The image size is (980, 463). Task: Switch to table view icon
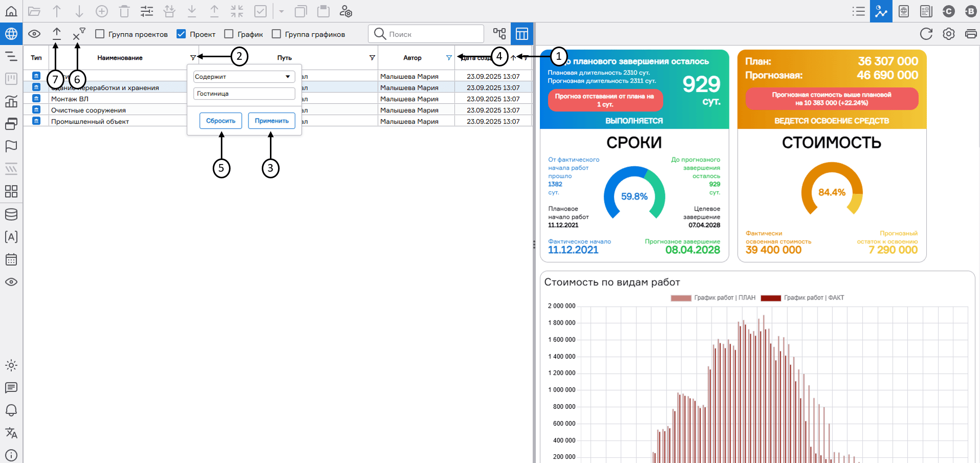click(521, 34)
